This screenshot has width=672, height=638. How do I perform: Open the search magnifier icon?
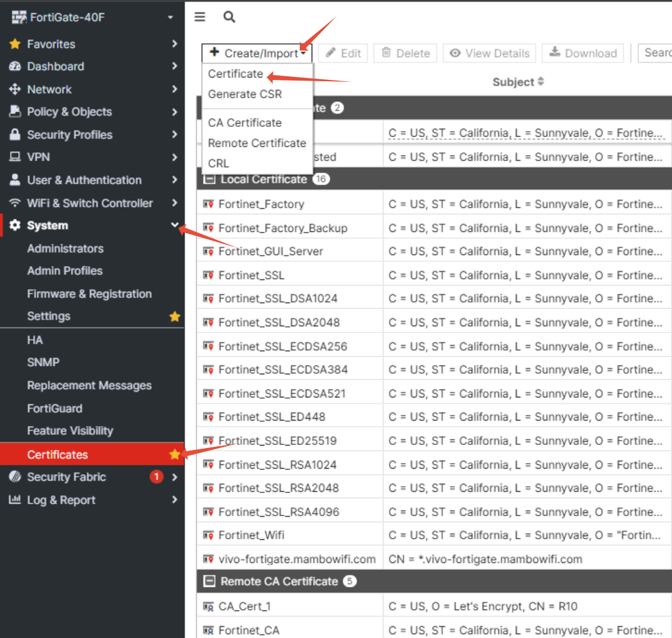pos(229,17)
